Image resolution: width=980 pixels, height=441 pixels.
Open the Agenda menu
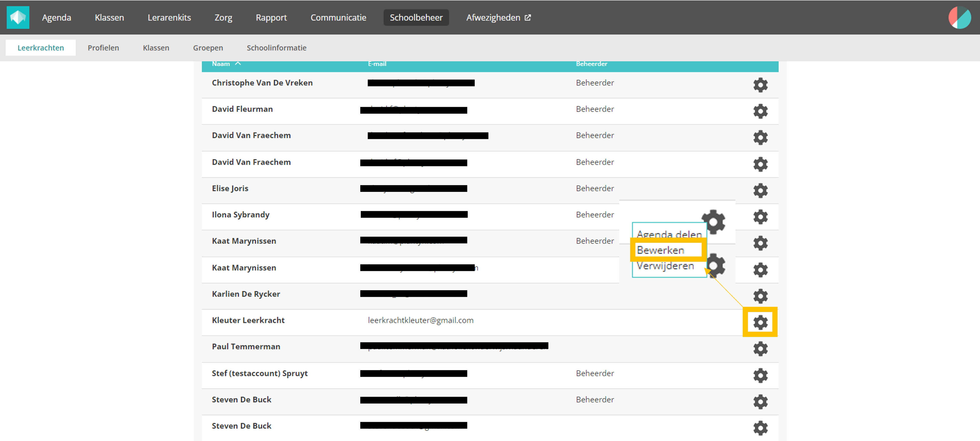pyautogui.click(x=56, y=17)
